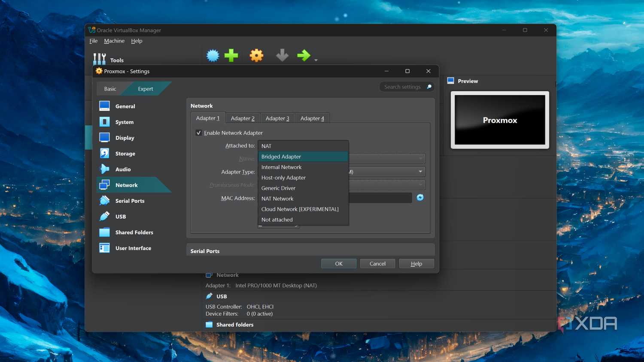Click the Cancel button
The height and width of the screenshot is (362, 644).
point(377,263)
